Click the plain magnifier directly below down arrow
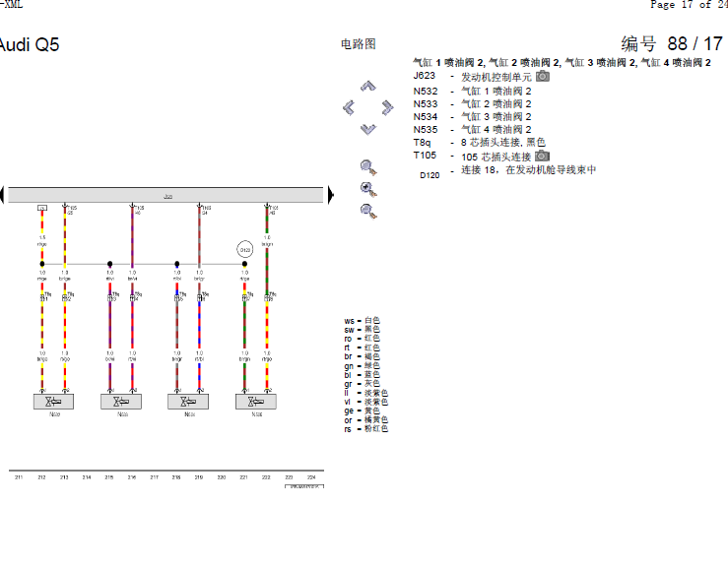This screenshot has width=728, height=569. coord(368,167)
